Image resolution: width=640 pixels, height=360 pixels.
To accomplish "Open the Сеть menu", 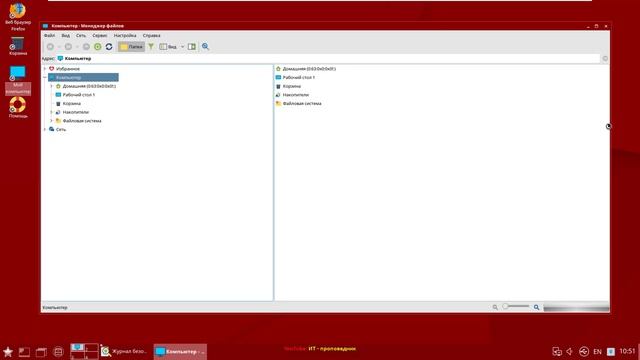I will tap(81, 36).
